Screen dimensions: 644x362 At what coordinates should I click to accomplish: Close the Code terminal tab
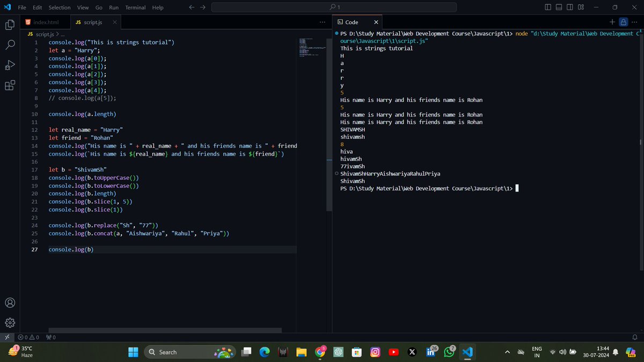[376, 23]
